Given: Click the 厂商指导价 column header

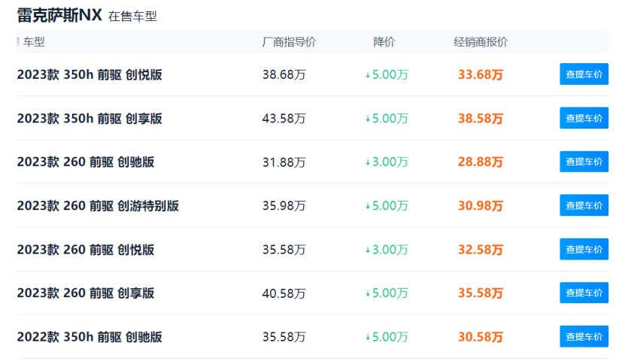Looking at the screenshot, I should coord(289,42).
